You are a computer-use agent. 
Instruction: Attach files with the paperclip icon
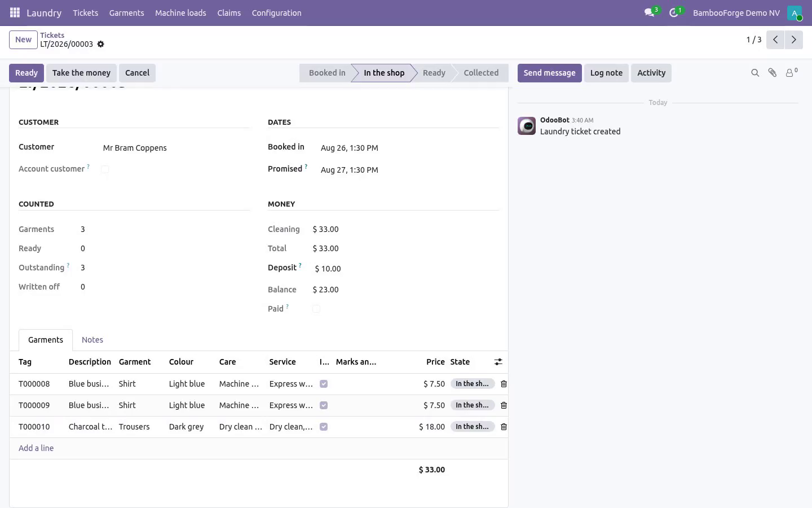click(773, 73)
